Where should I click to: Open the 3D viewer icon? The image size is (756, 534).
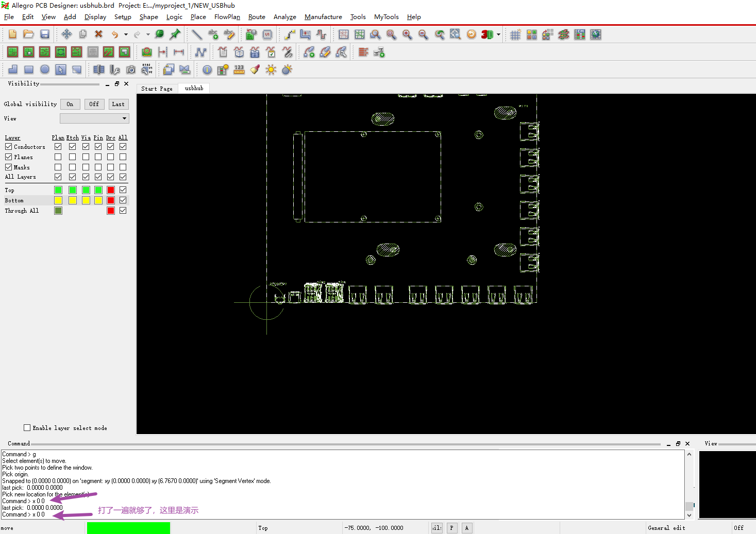tap(487, 35)
